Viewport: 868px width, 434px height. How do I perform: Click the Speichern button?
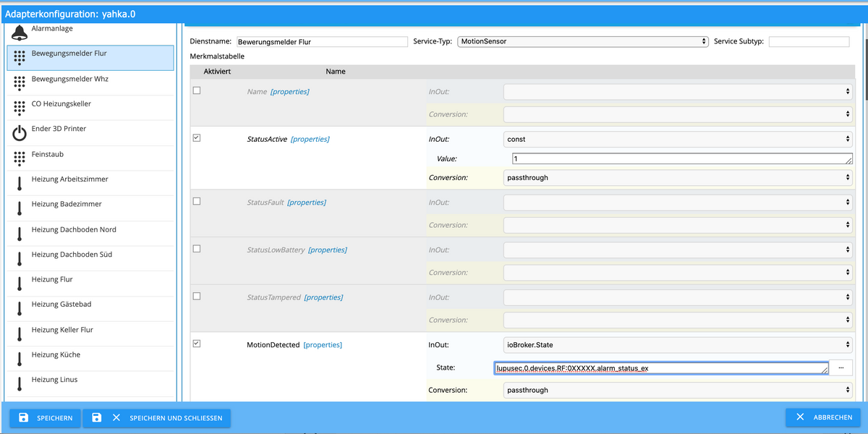(45, 418)
